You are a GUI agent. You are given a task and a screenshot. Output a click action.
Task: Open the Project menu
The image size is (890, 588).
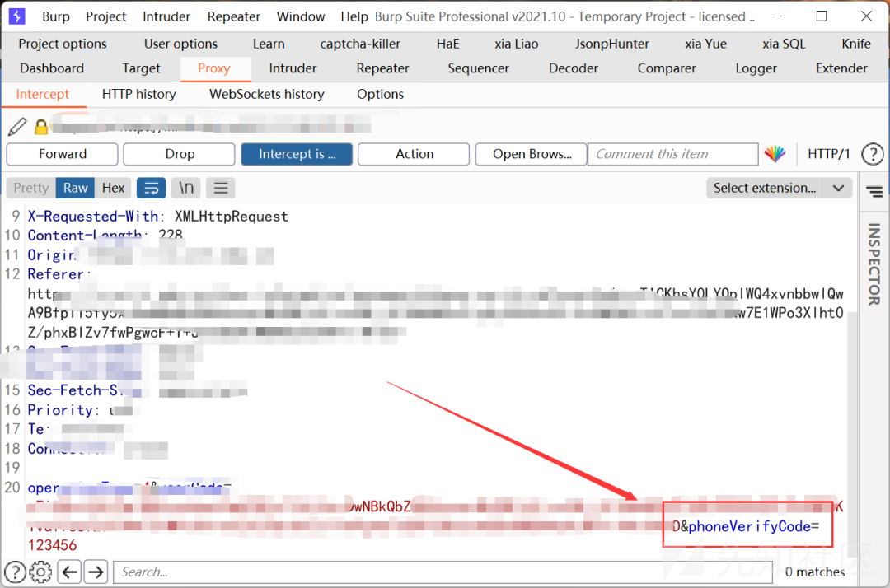(x=105, y=16)
